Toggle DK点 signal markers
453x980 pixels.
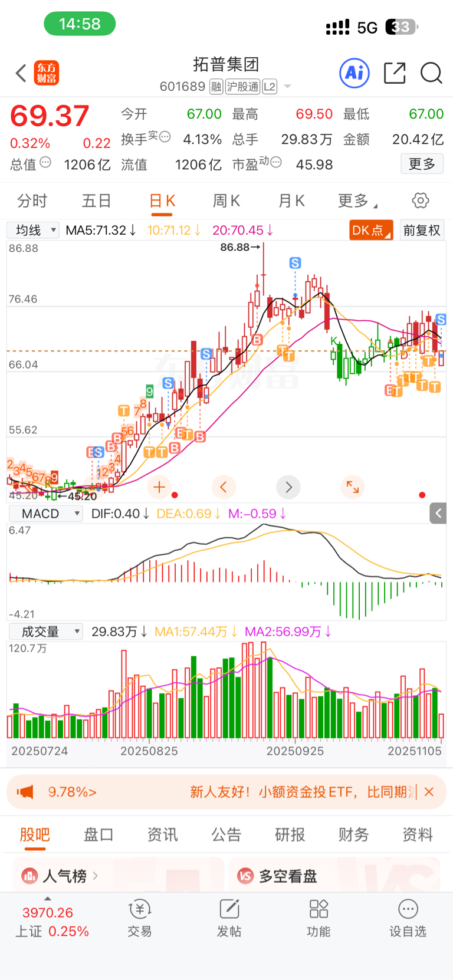(370, 230)
